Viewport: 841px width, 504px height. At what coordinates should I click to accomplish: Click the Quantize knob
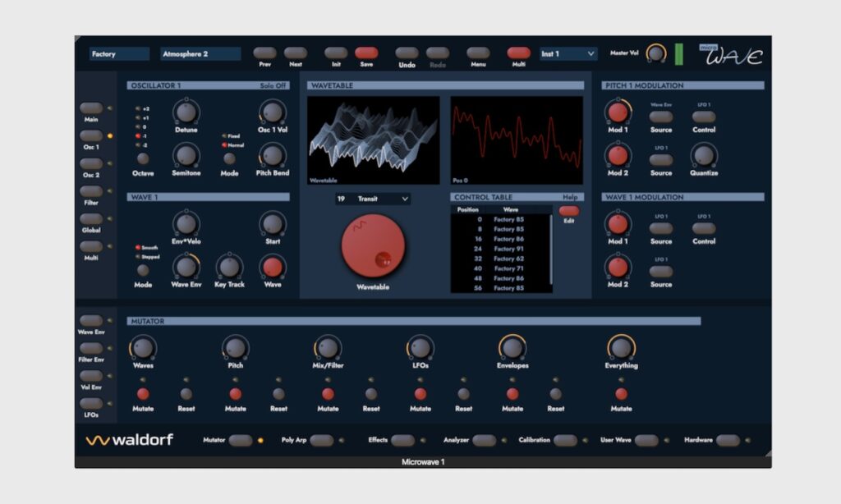pyautogui.click(x=704, y=156)
